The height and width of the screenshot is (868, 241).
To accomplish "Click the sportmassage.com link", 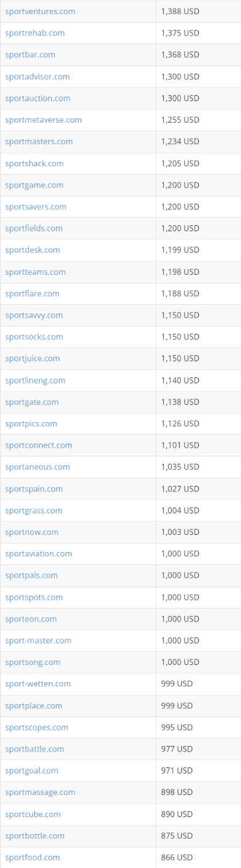I will (x=40, y=793).
